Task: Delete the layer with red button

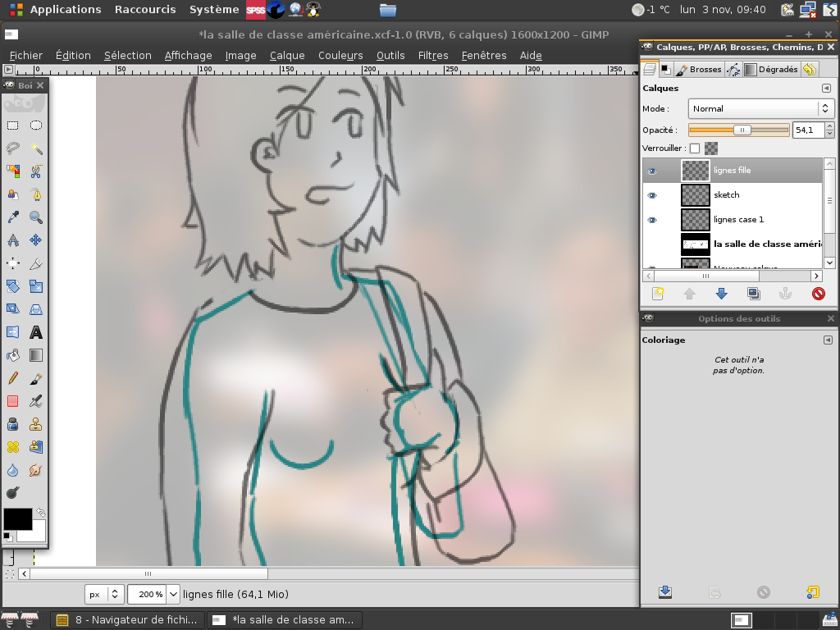Action: [818, 294]
